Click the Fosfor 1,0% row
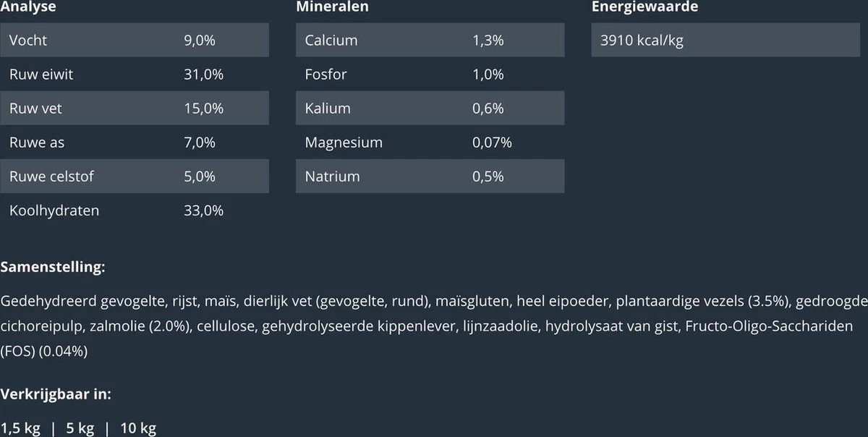 pos(430,75)
